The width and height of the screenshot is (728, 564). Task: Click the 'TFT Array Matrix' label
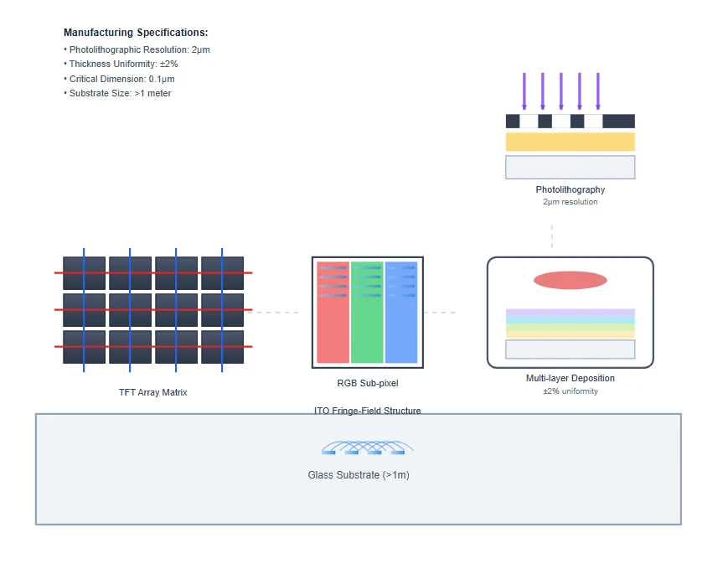pos(152,392)
